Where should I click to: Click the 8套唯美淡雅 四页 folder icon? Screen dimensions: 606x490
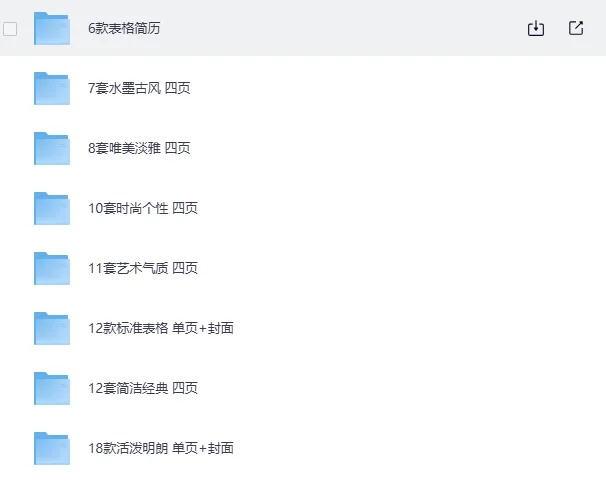(51, 148)
